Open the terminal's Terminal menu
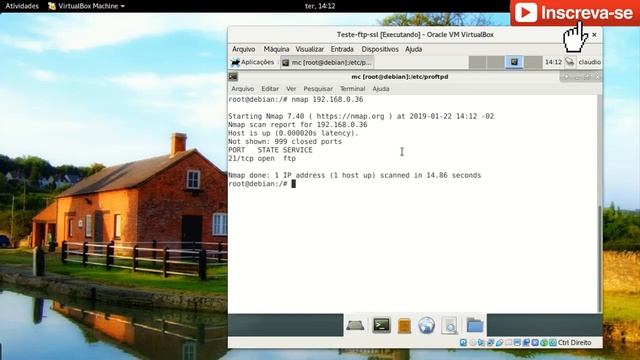 click(x=353, y=89)
